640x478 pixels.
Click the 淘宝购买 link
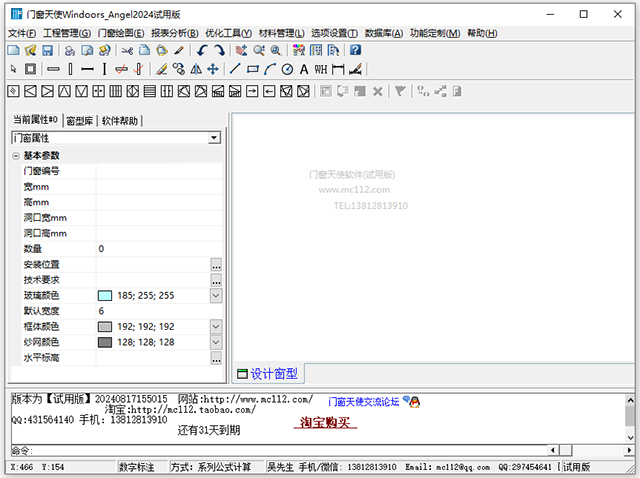325,422
